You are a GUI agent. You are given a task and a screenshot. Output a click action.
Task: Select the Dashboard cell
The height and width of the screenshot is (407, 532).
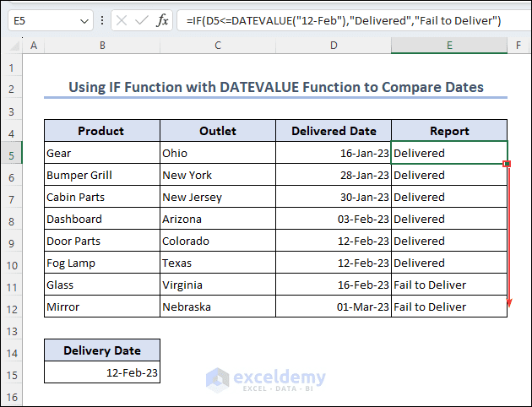[x=102, y=219]
